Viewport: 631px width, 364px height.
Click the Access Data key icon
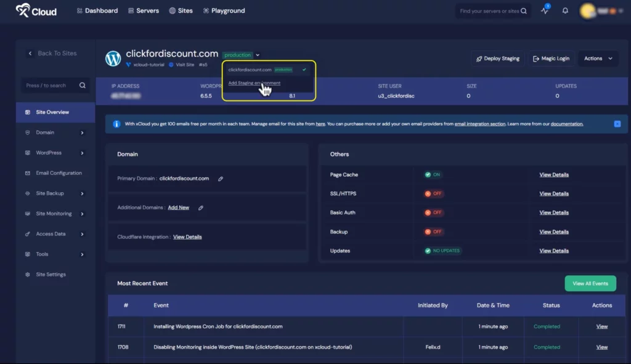click(x=27, y=233)
